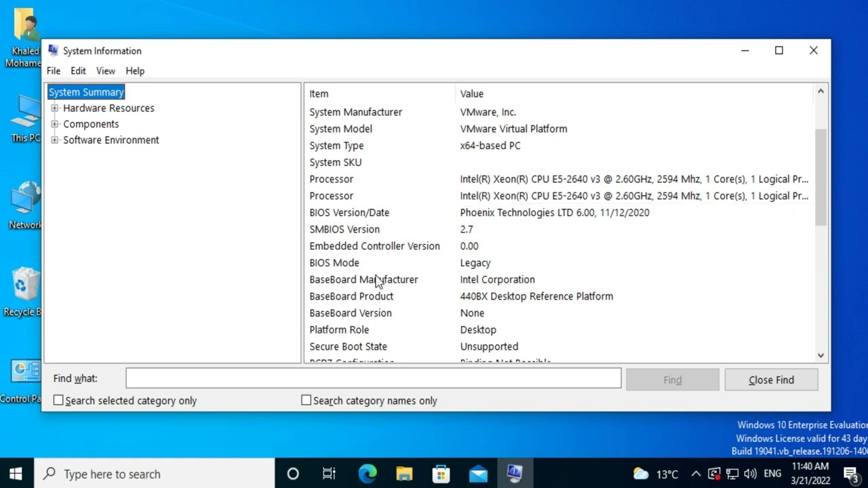This screenshot has width=868, height=488.
Task: Maximize the System Information window
Action: pos(779,50)
